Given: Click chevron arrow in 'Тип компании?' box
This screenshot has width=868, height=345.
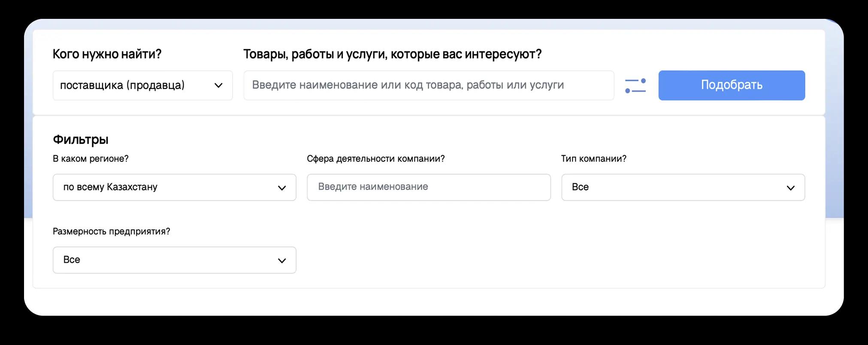Looking at the screenshot, I should coord(790,188).
